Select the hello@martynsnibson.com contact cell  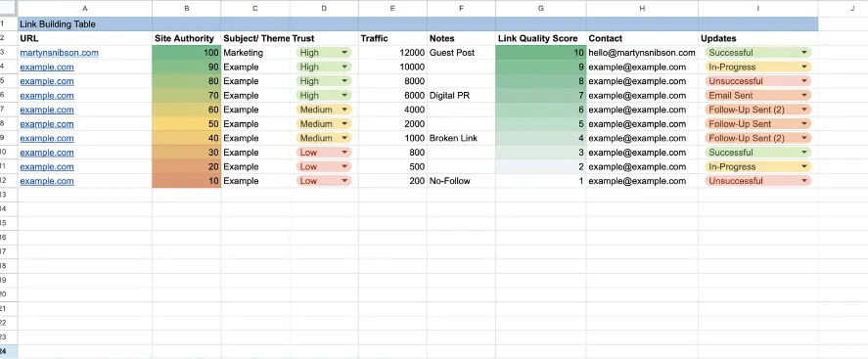tap(642, 53)
